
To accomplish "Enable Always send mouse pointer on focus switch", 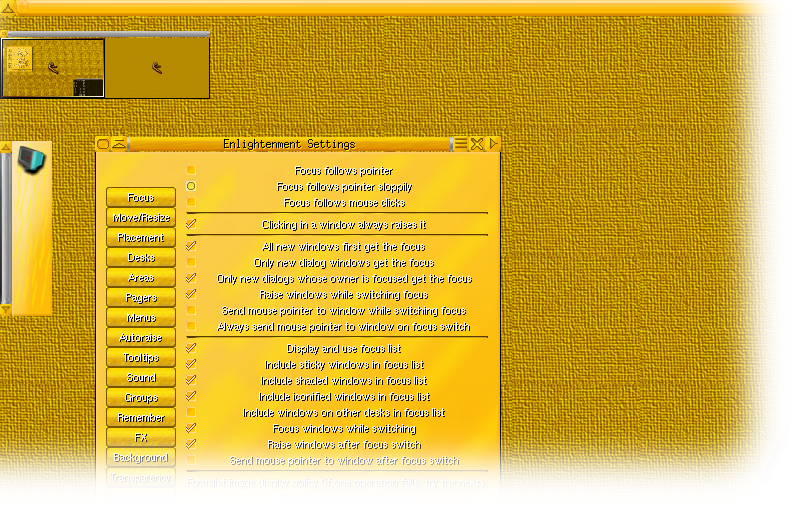I will click(x=191, y=326).
